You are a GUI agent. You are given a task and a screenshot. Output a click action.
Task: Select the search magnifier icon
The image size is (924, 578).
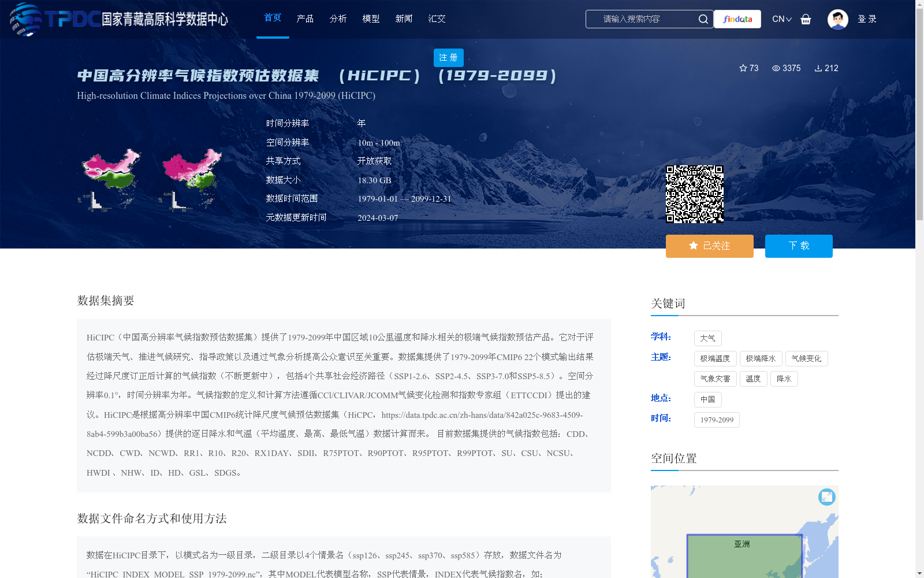point(703,19)
